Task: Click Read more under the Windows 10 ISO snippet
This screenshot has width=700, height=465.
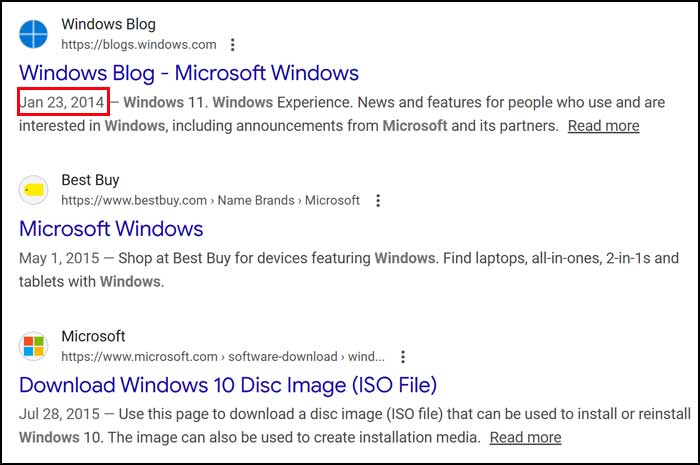Action: click(x=525, y=438)
